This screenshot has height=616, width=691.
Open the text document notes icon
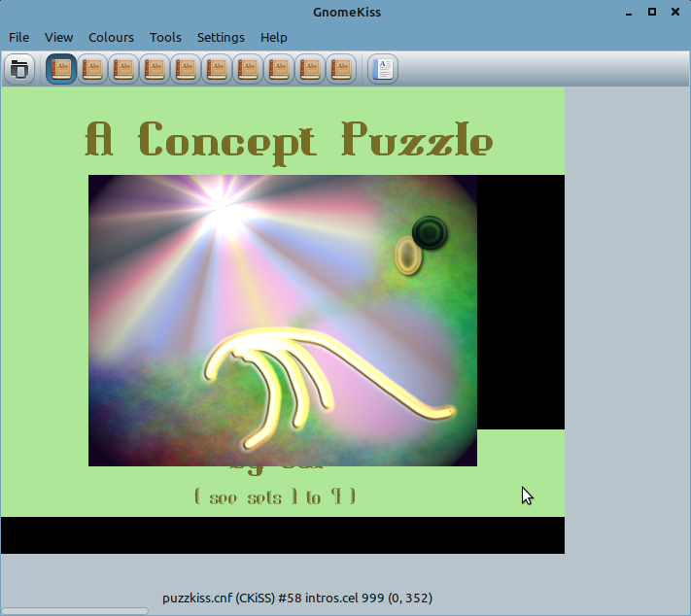(384, 69)
